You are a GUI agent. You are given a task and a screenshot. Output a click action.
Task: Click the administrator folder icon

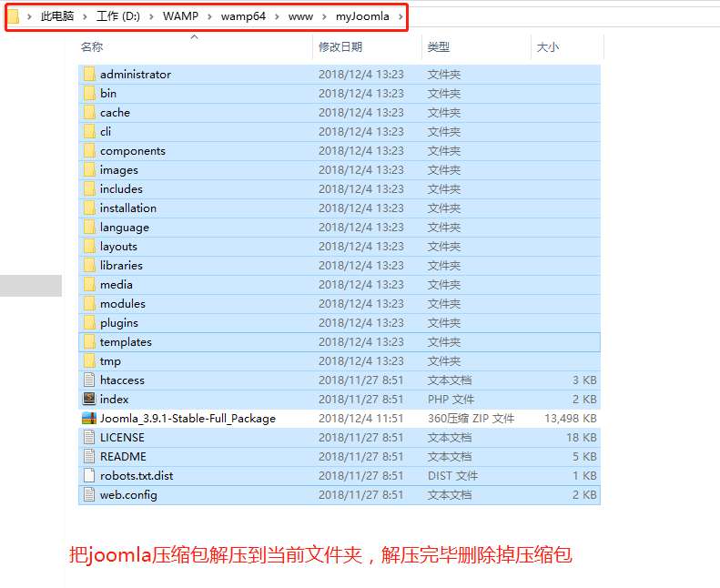pyautogui.click(x=89, y=75)
